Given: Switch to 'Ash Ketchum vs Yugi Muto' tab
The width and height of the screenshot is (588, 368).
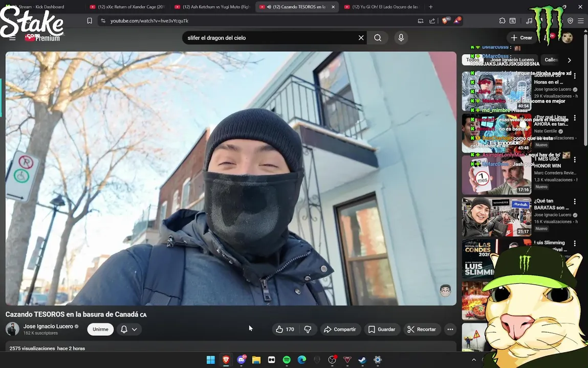Looking at the screenshot, I should point(212,7).
